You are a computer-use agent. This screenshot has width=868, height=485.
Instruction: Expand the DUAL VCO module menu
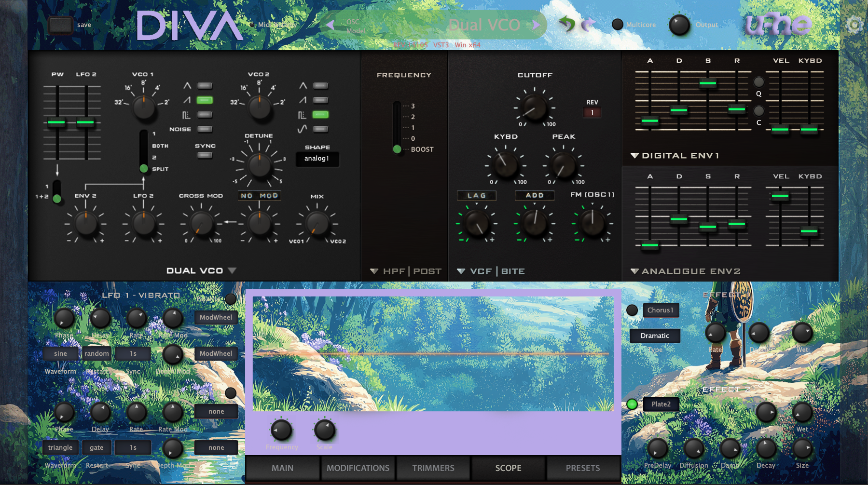click(232, 271)
